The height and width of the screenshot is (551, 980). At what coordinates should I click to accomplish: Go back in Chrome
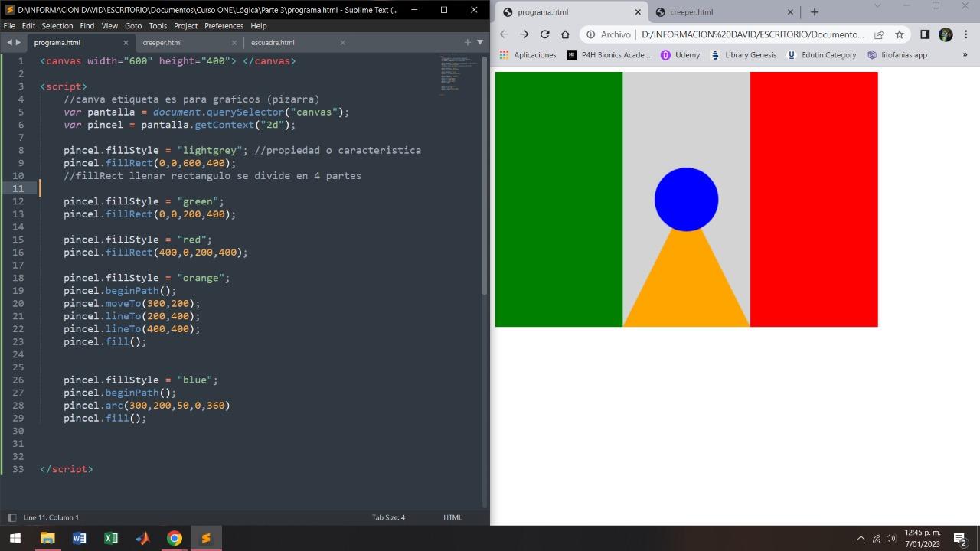point(504,34)
